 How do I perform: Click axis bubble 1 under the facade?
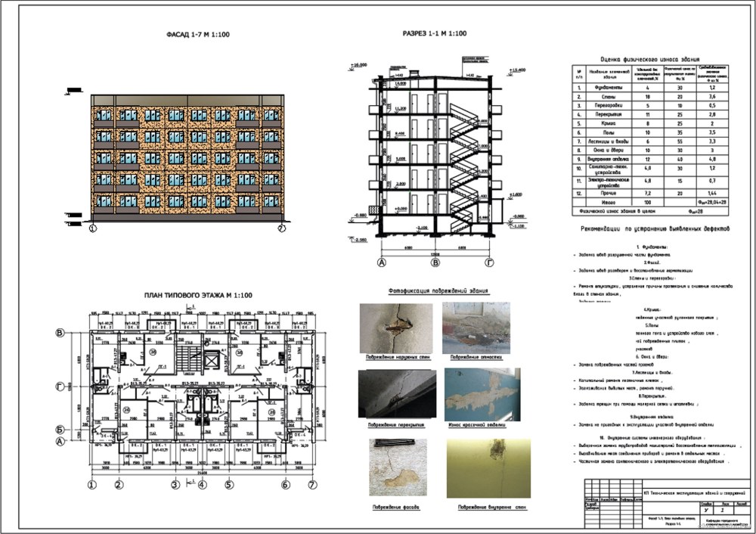(x=93, y=228)
